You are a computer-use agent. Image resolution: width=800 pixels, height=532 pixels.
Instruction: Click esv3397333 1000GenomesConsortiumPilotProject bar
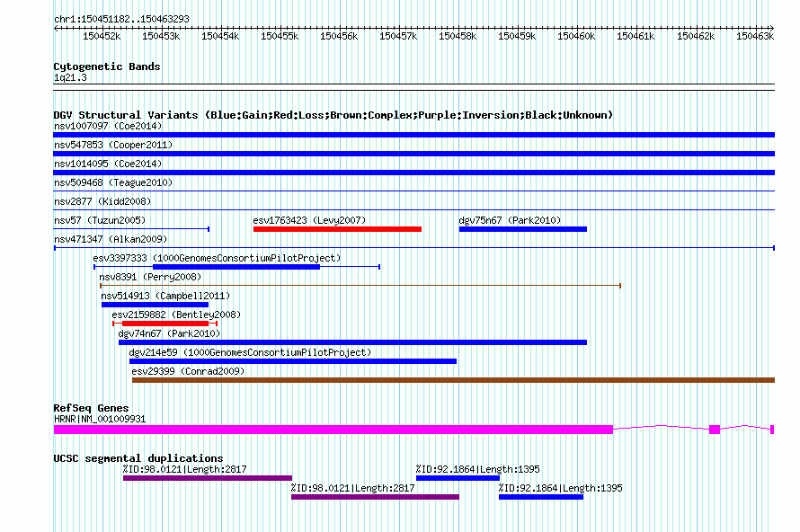click(236, 267)
